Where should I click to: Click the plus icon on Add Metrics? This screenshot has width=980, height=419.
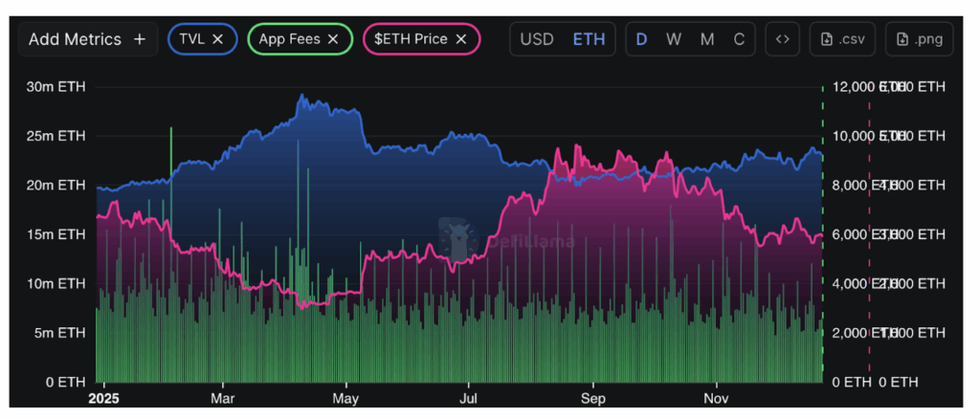point(140,39)
